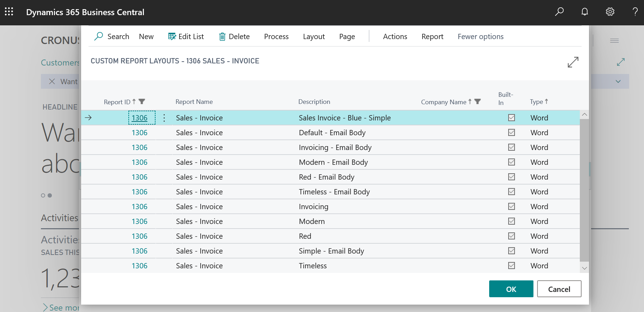Open the New menu item
This screenshot has width=644, height=312.
tap(146, 37)
